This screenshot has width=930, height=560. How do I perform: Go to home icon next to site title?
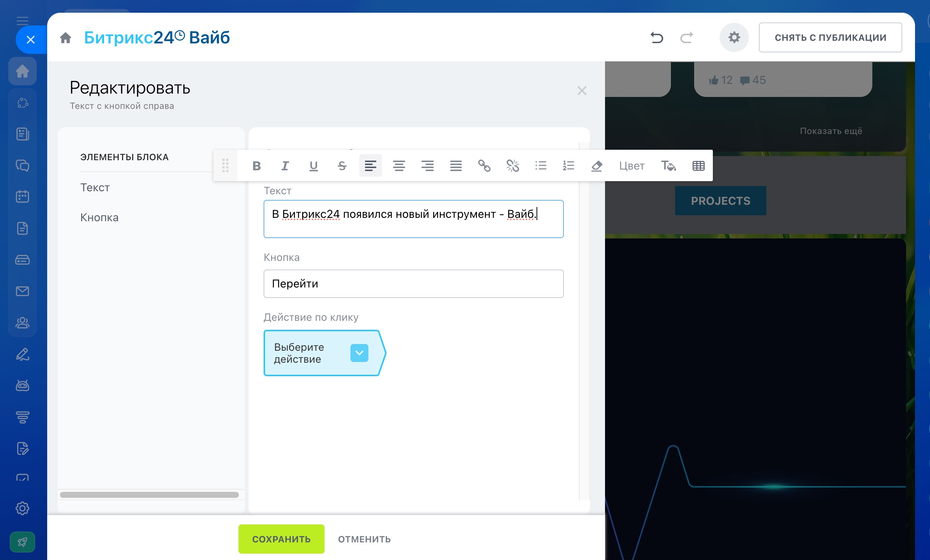(66, 37)
